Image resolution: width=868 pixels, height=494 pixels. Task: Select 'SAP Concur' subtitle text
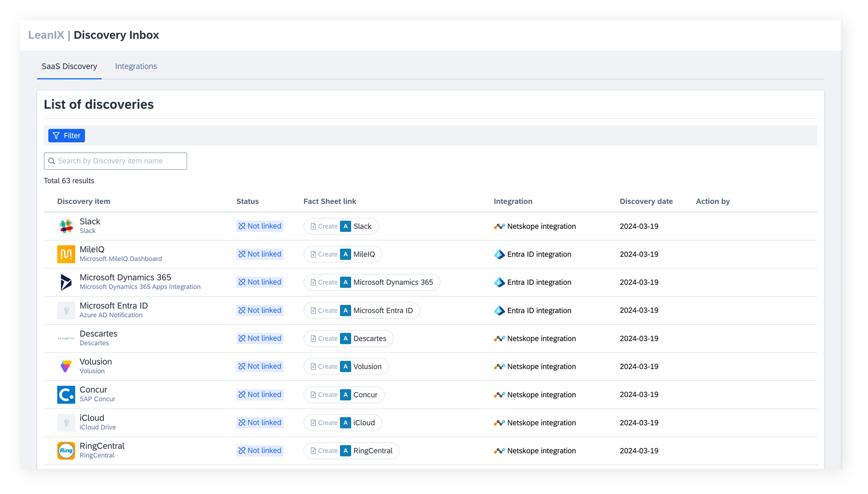pos(97,399)
